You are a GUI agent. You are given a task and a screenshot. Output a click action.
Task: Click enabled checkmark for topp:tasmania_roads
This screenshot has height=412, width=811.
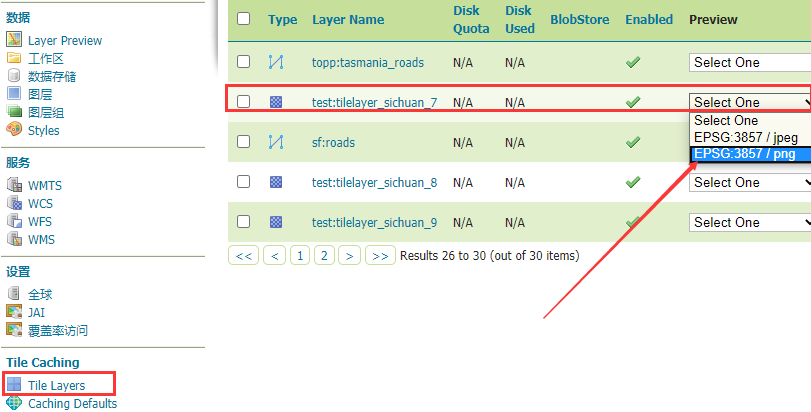click(633, 62)
